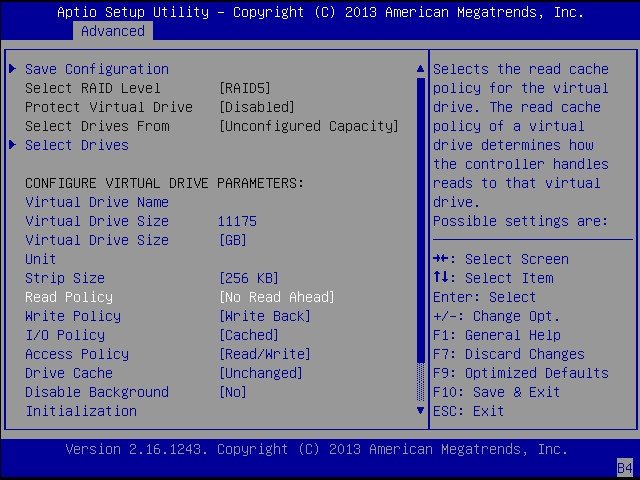Click the scrollbar down arrow

click(x=420, y=411)
